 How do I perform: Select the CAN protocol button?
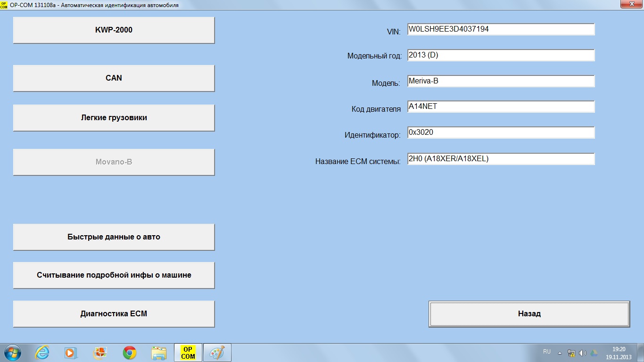pos(114,78)
